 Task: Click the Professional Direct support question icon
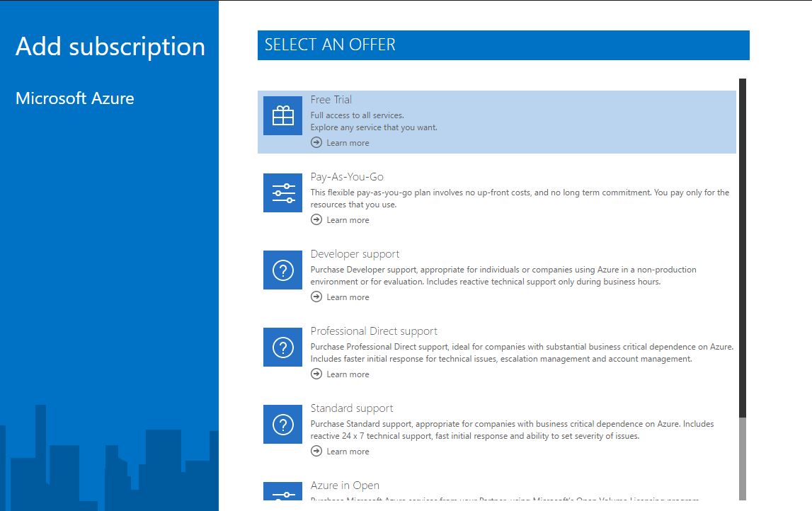tap(282, 347)
